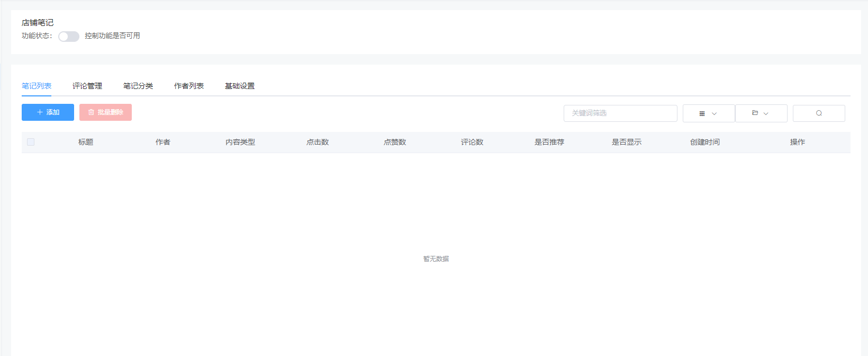Open the 评论管理 tab
The image size is (868, 356).
point(87,86)
